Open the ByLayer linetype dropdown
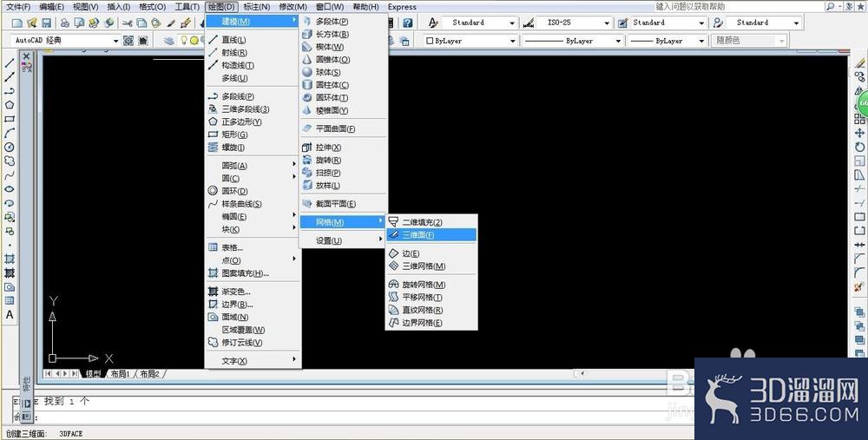 (618, 41)
